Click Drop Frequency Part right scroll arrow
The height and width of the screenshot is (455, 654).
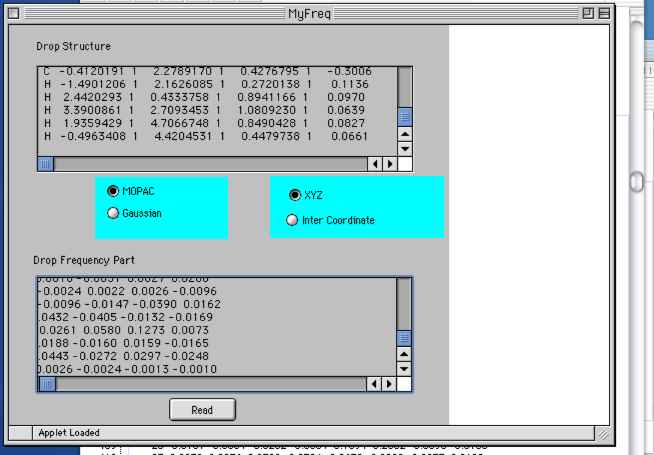(389, 383)
